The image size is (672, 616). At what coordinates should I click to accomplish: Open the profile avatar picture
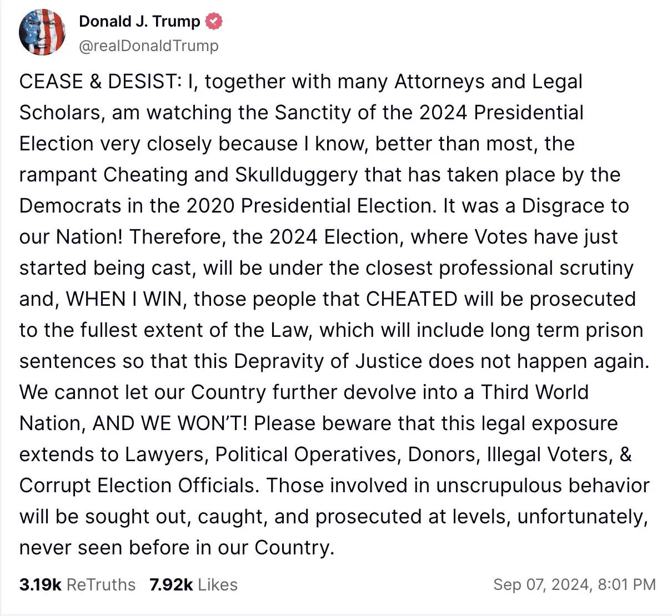click(42, 32)
